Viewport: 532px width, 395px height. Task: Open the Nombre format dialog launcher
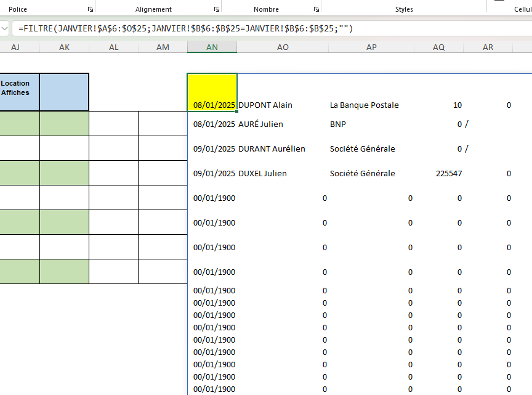pos(316,9)
